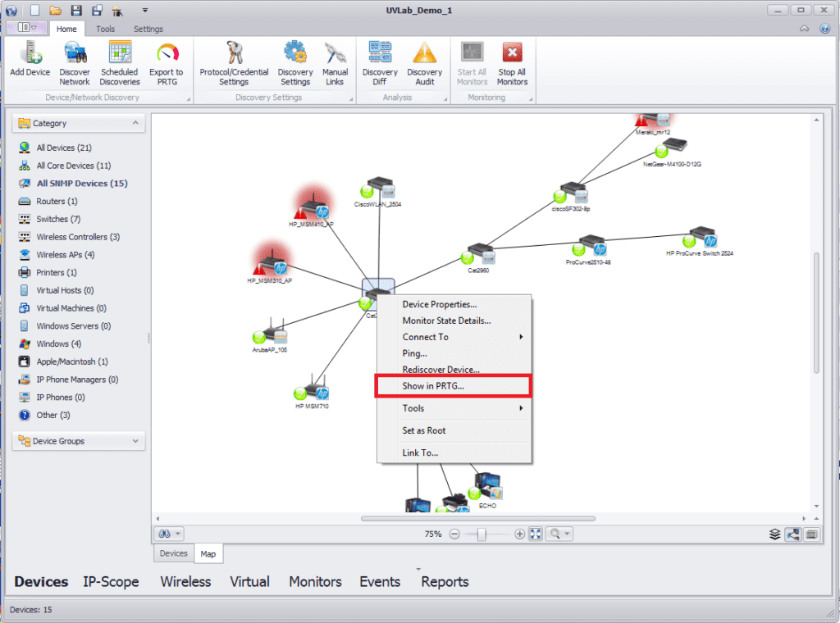Open the Quick Access toolbar customize arrow
The width and height of the screenshot is (840, 623).
point(144,10)
